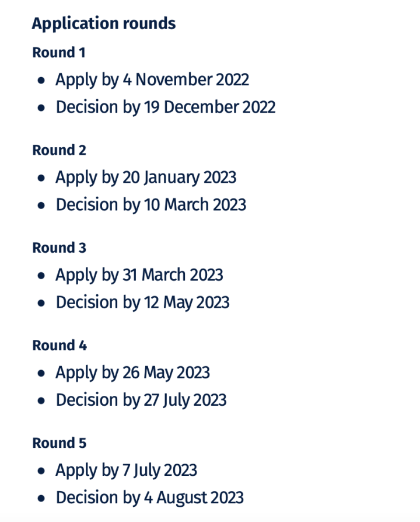
Task: Click the bullet before "Apply by 4 November 2022"
Action: [x=41, y=81]
